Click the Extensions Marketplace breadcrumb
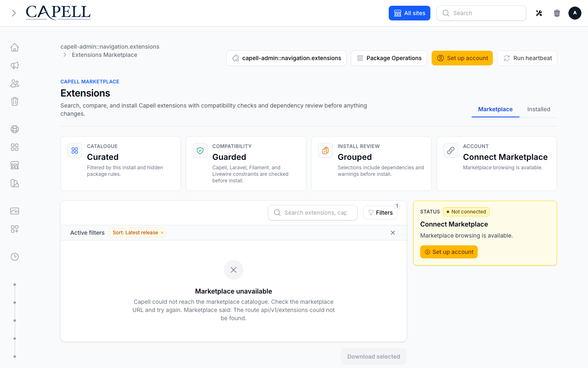This screenshot has height=368, width=588. [105, 55]
